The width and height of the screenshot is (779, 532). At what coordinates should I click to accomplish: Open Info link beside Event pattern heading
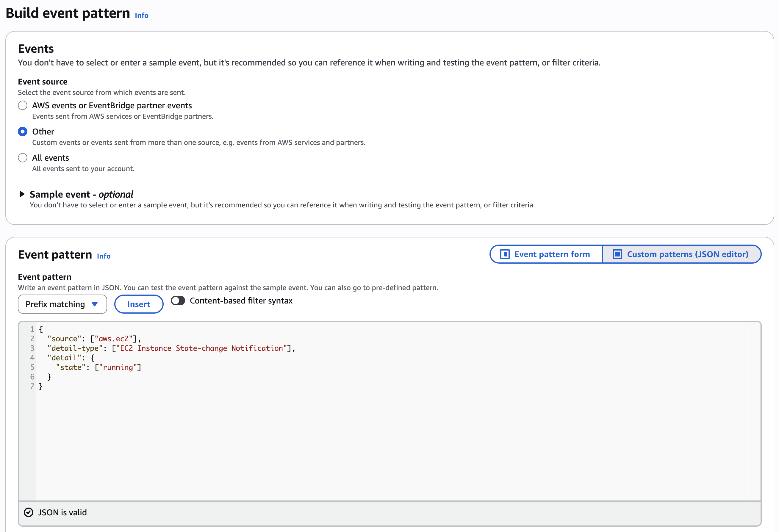104,256
